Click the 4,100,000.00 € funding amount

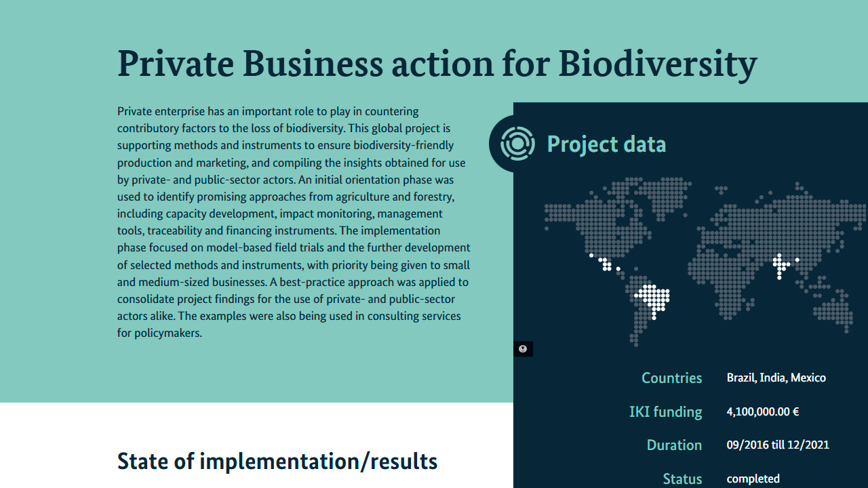point(762,411)
